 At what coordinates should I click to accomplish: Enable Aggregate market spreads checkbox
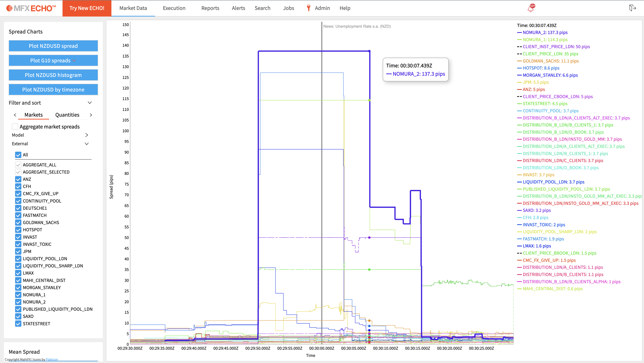tap(15, 127)
